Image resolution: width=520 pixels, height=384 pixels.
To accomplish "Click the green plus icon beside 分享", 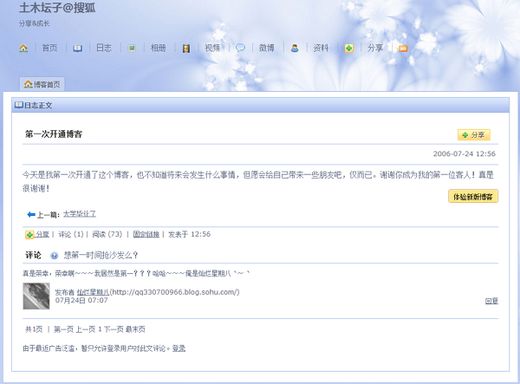I will (349, 48).
